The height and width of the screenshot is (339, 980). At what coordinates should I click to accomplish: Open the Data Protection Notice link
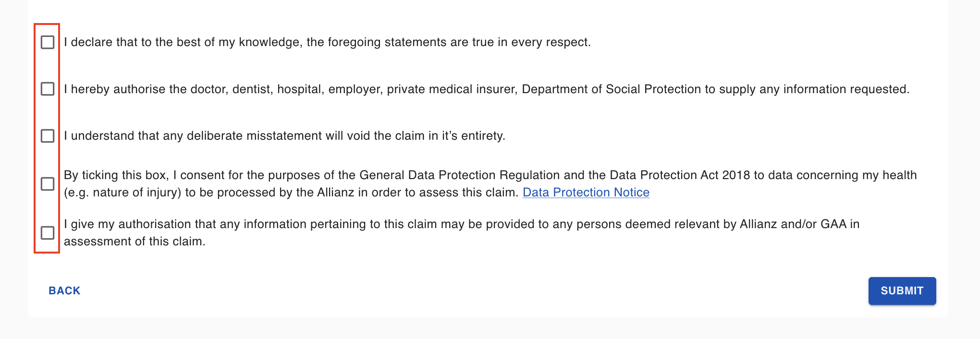point(586,193)
